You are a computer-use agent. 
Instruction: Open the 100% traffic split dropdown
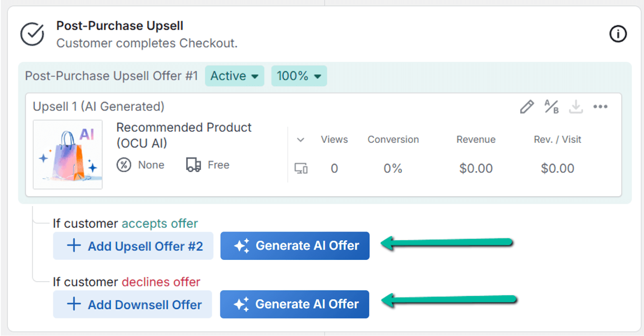(299, 76)
